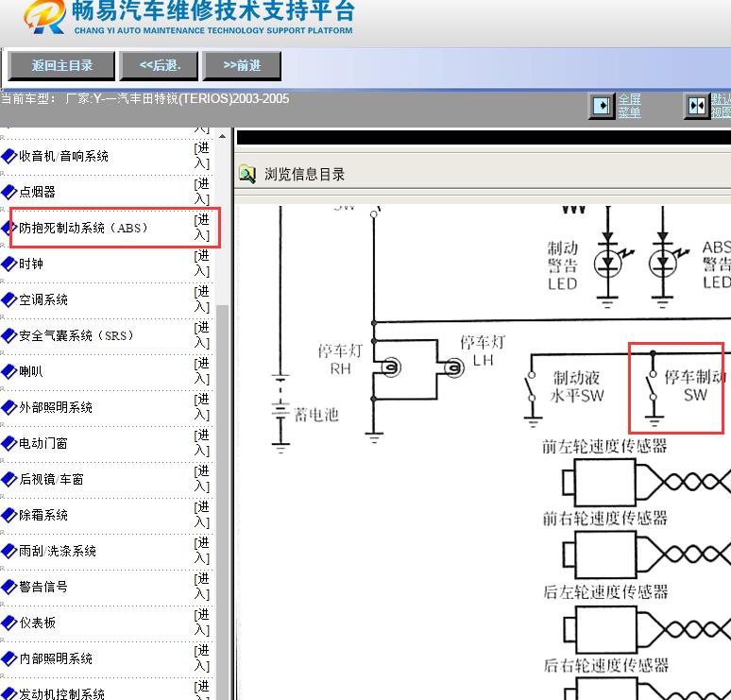The height and width of the screenshot is (700, 731).
Task: Open 浏览信息目录 label
Action: 304,175
